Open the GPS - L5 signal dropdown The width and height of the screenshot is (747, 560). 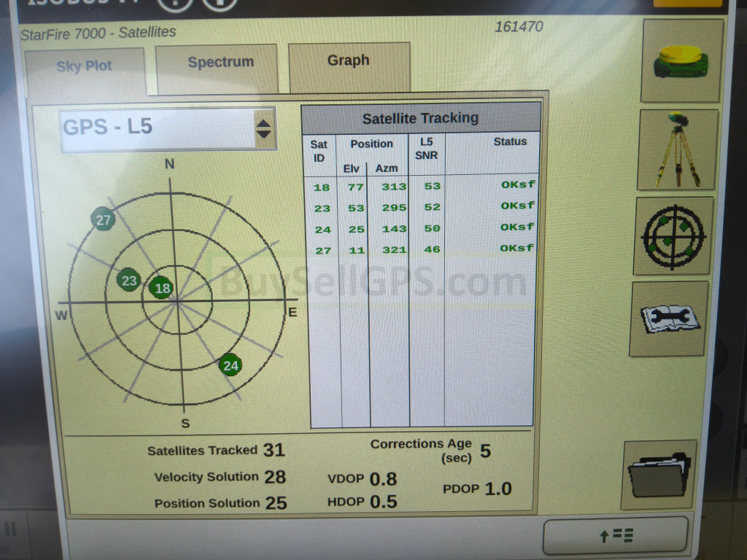click(168, 128)
